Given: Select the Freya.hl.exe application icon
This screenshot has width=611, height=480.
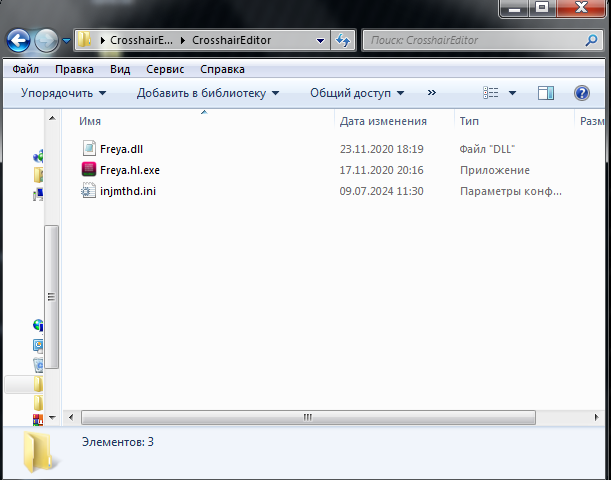Looking at the screenshot, I should tap(89, 170).
